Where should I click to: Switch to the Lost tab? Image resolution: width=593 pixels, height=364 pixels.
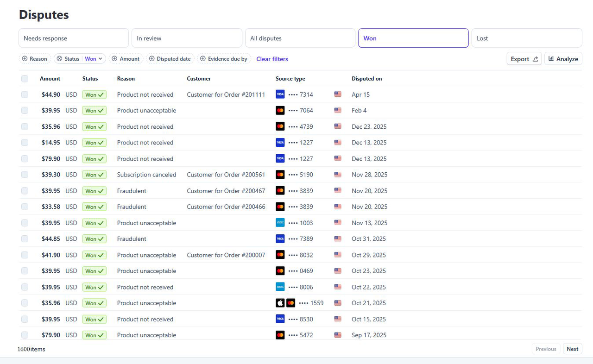pos(527,38)
